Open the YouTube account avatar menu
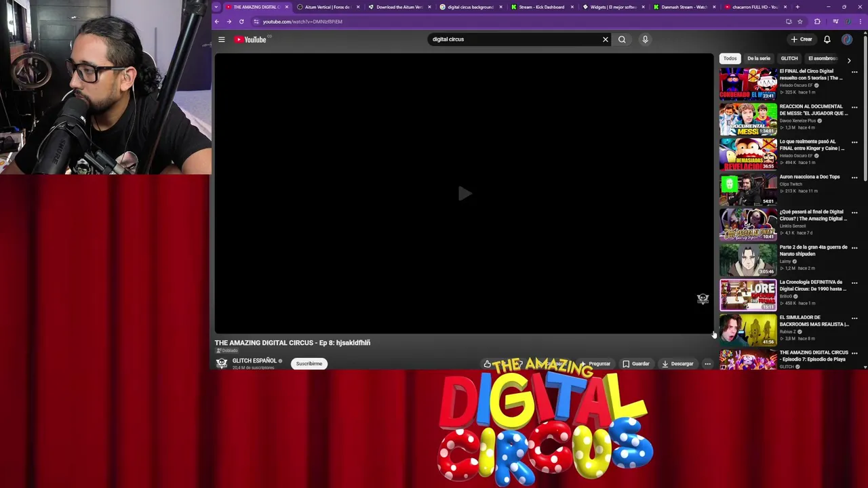This screenshot has height=488, width=868. [x=847, y=39]
